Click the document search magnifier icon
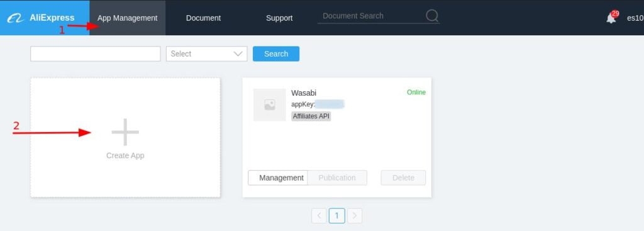Image resolution: width=644 pixels, height=231 pixels. (431, 16)
